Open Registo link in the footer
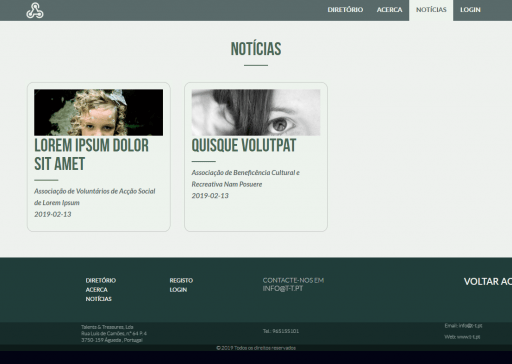The height and width of the screenshot is (364, 512). [181, 280]
